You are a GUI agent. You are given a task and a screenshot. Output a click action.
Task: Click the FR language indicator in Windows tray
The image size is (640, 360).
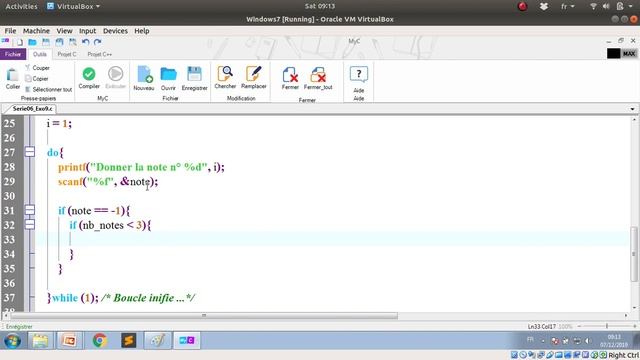530,340
